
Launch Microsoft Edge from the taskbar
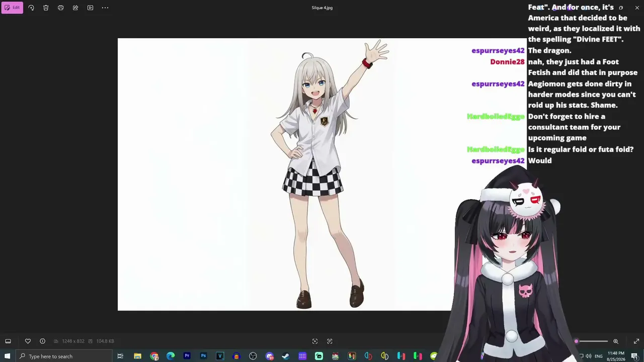[x=171, y=356]
